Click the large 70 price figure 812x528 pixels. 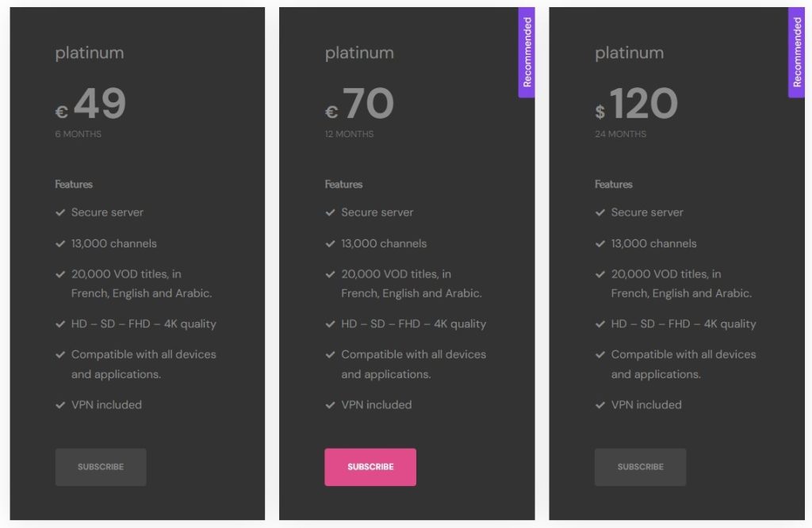[x=369, y=104]
